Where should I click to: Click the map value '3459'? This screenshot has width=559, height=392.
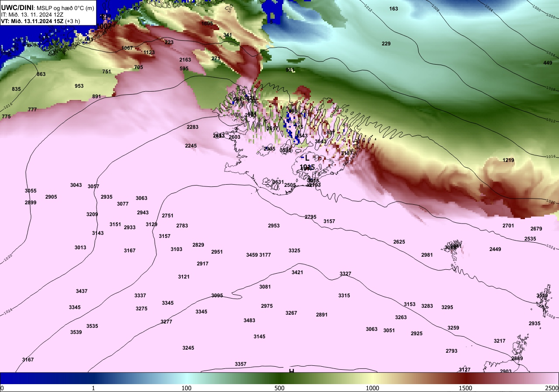pos(252,255)
